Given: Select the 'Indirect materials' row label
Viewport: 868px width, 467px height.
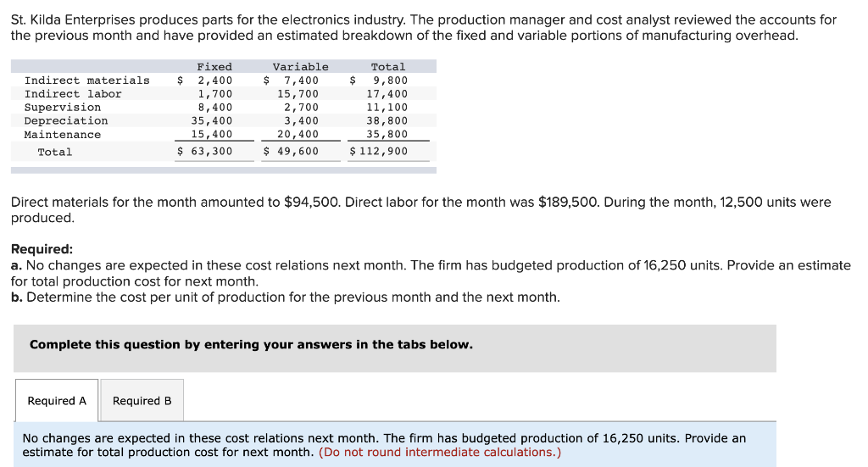Looking at the screenshot, I should [x=87, y=81].
